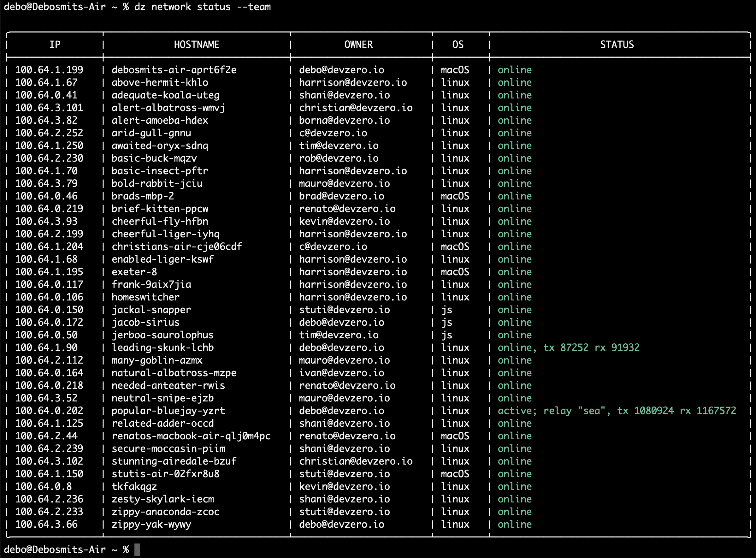Screen dimensions: 756x558
Task: Click hostname frank-9aix7jia
Action: (x=151, y=284)
